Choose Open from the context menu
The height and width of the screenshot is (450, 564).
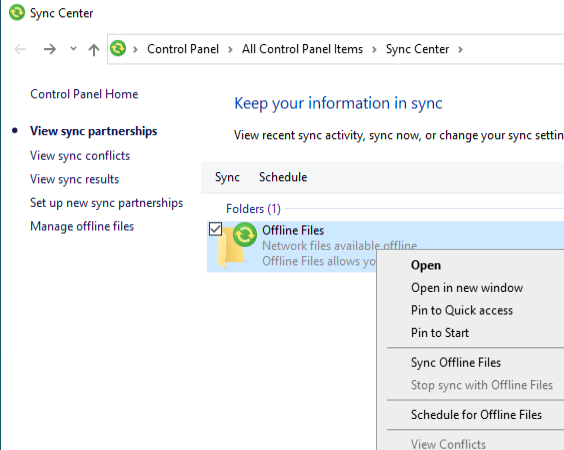point(426,265)
